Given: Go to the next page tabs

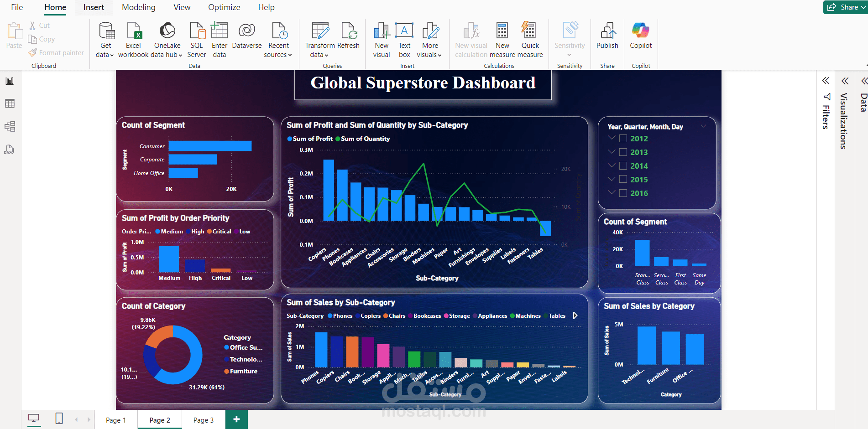Looking at the screenshot, I should coord(89,419).
